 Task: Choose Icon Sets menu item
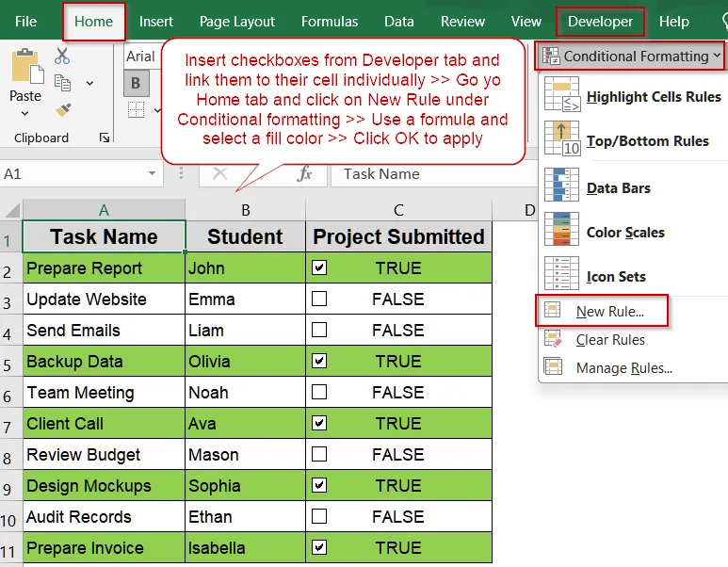coord(634,275)
